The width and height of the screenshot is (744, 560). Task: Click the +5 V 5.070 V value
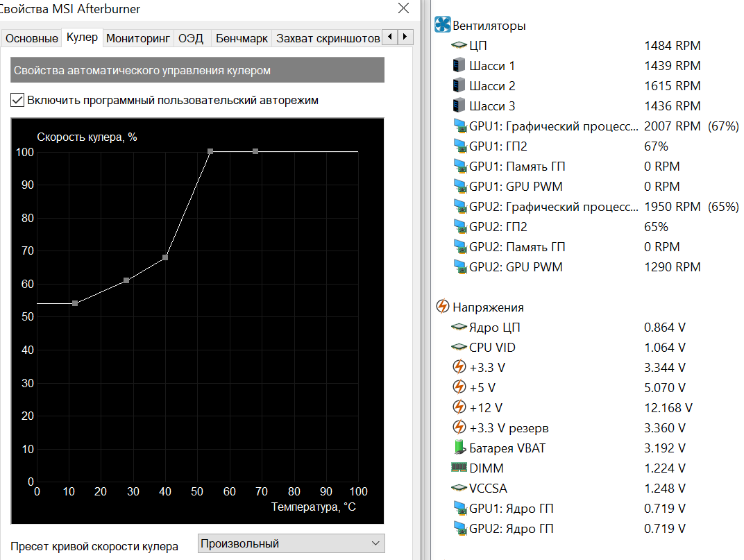[x=664, y=388]
